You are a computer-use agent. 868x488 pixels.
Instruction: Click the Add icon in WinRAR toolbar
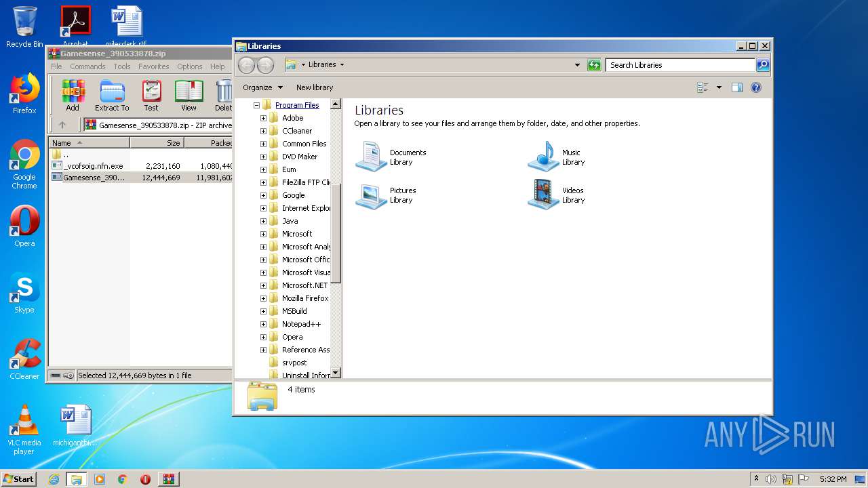(73, 96)
